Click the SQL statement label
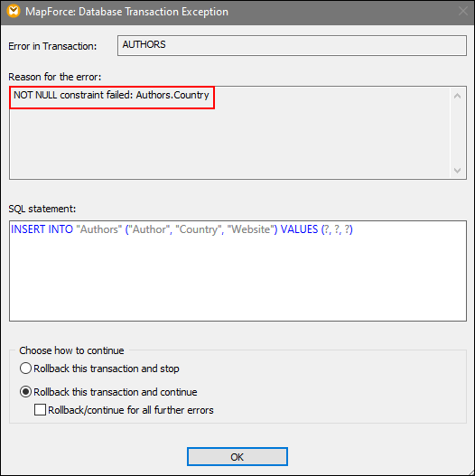The height and width of the screenshot is (476, 475). (42, 209)
